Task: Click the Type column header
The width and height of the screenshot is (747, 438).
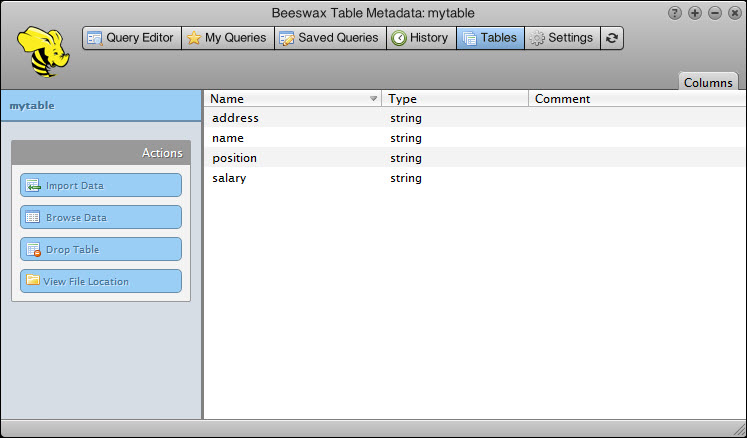Action: 455,99
